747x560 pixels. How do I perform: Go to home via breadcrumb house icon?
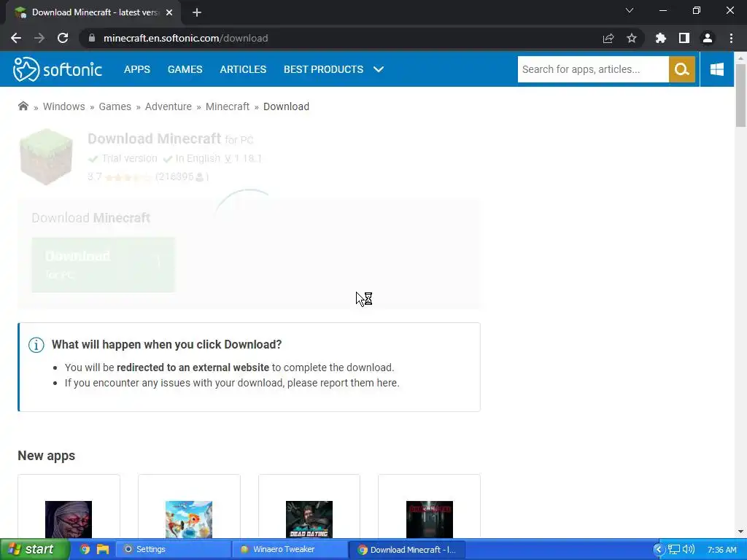pyautogui.click(x=23, y=106)
